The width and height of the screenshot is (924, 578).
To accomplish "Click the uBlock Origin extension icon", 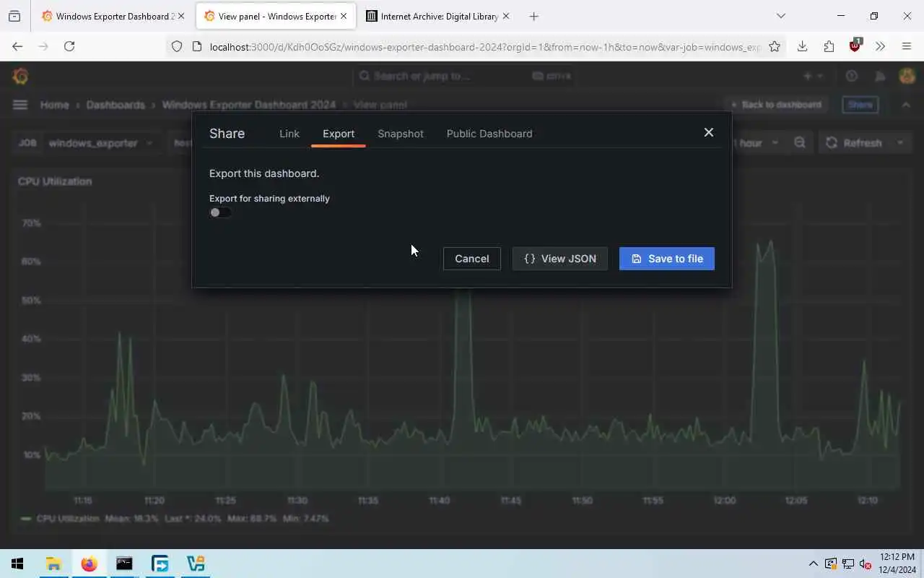I will click(855, 46).
